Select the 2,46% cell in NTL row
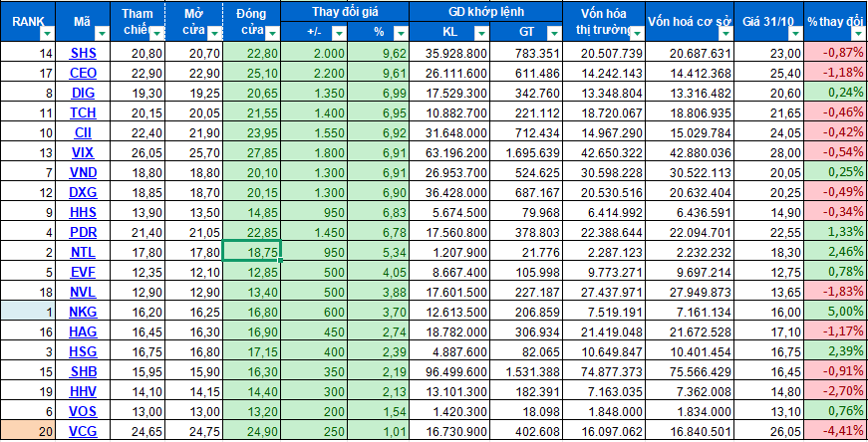Screen dimensions: 868x442 click(x=836, y=252)
